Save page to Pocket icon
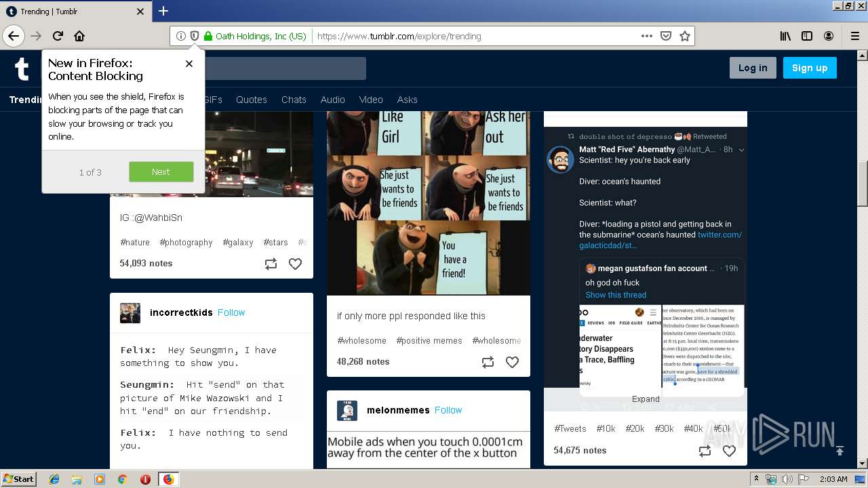Viewport: 868px width, 488px height. [x=666, y=36]
